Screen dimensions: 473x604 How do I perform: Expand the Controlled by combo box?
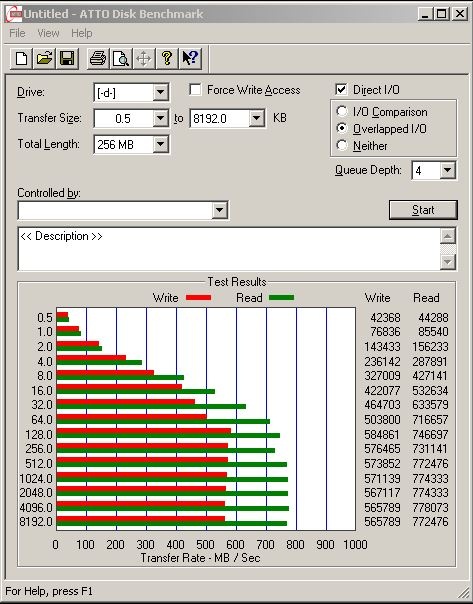click(x=219, y=210)
